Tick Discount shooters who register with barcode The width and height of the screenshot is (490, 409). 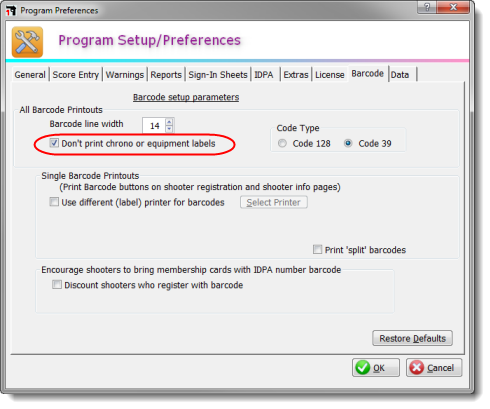tap(57, 285)
